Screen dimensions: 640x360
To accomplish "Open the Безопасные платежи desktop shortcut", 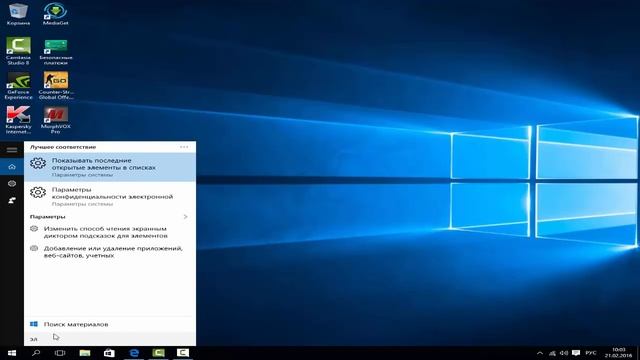I will tap(56, 51).
